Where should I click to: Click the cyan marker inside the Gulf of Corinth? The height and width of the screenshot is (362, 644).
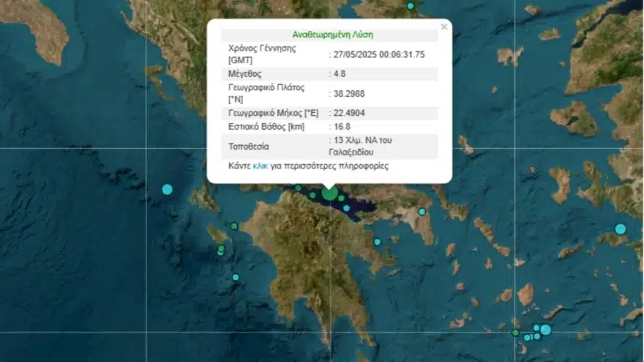point(346,208)
